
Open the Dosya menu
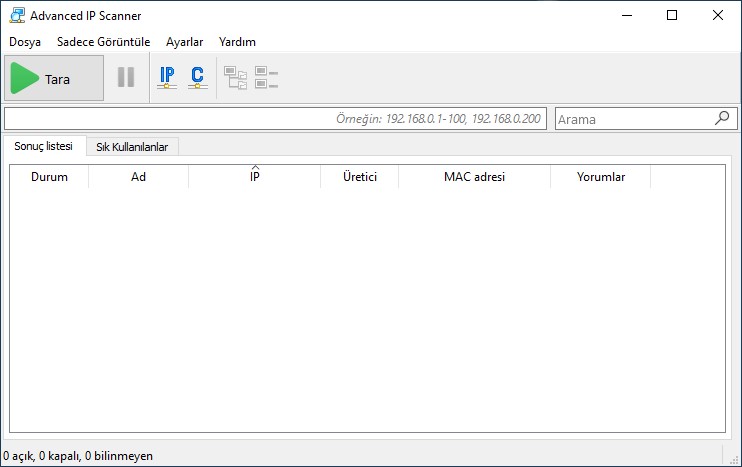tap(25, 42)
